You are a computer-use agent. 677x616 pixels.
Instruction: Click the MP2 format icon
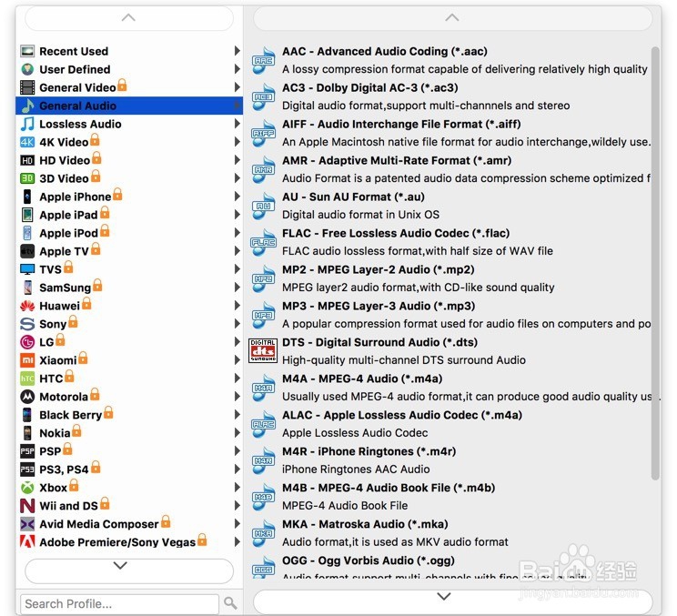(263, 278)
